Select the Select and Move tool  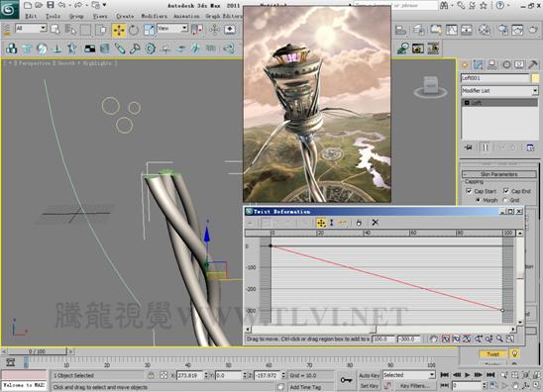119,30
